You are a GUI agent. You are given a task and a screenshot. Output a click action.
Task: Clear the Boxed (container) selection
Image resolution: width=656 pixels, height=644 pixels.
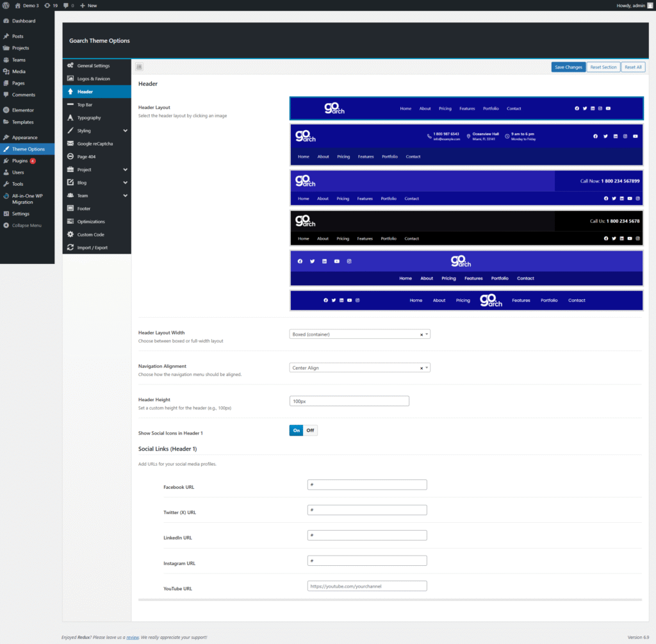tap(422, 334)
